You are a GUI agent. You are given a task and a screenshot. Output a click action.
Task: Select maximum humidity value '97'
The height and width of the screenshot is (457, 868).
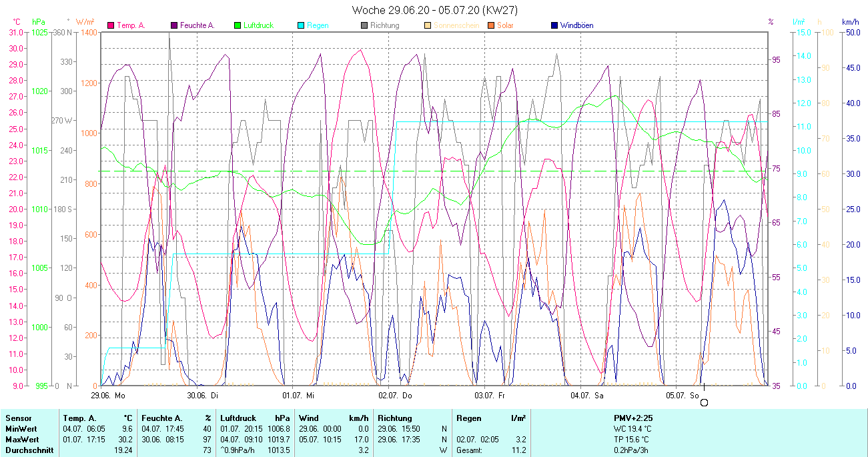[x=207, y=439]
